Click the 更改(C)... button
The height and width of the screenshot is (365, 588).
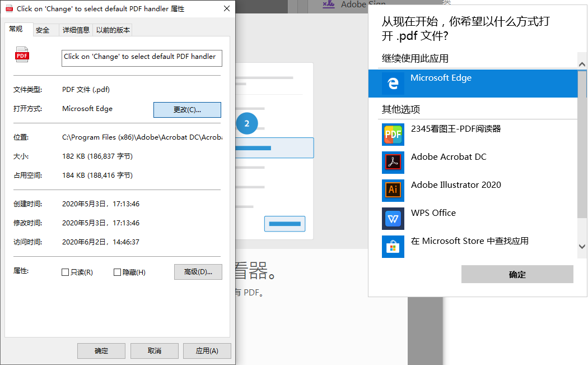click(187, 110)
